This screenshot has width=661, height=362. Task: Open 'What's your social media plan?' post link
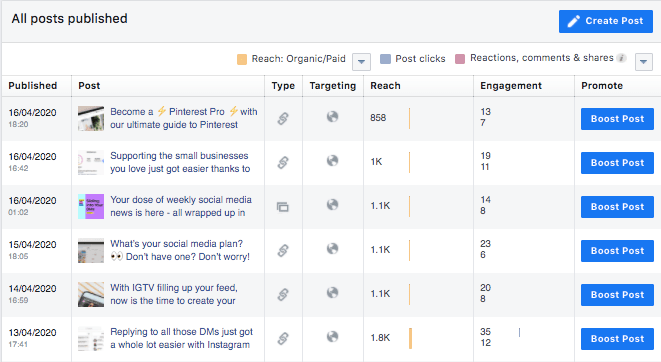pos(180,250)
